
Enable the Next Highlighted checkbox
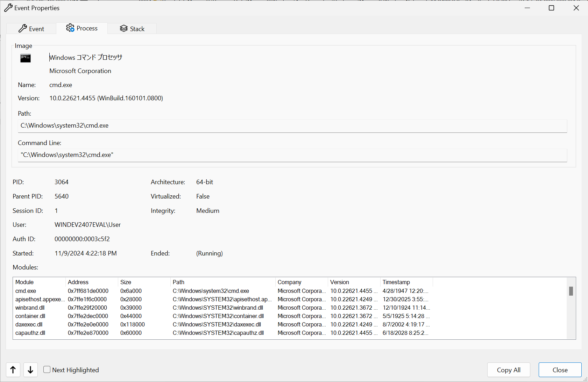(47, 369)
